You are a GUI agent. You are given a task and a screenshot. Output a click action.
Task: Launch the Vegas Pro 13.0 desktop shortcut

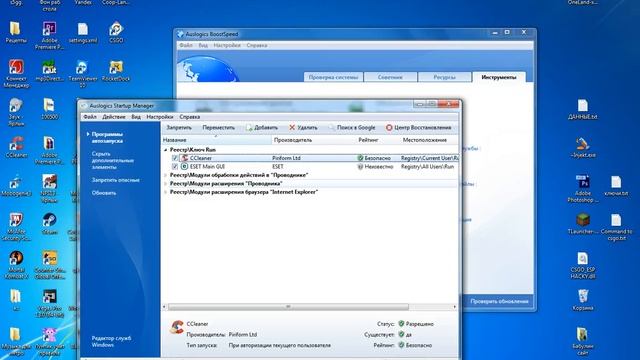[49, 303]
